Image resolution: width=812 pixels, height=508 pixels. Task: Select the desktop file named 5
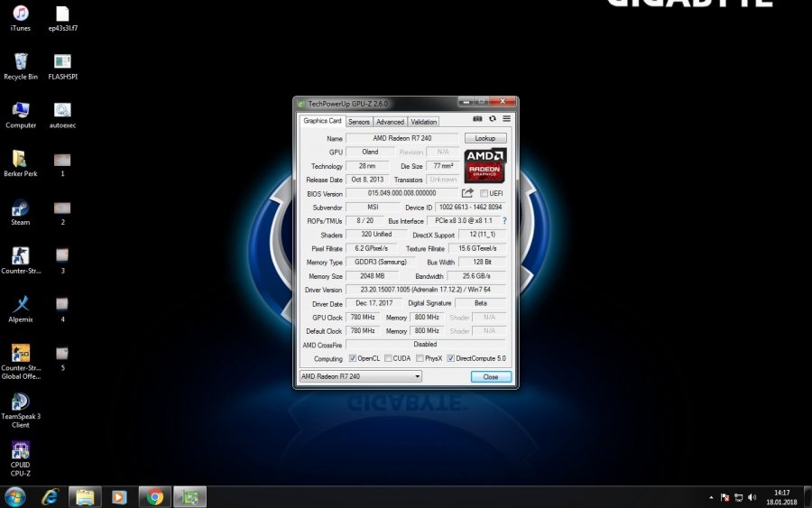62,358
